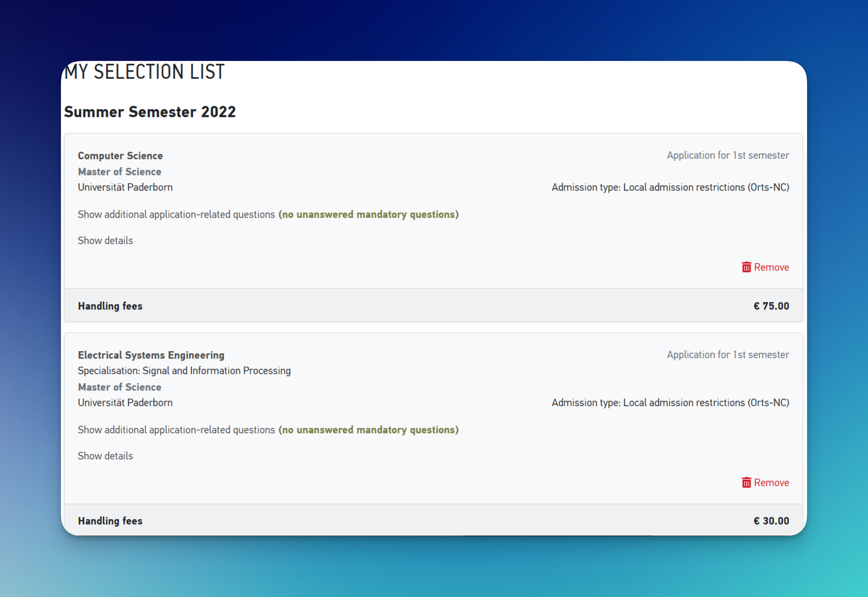868x597 pixels.
Task: Click Specialisation: Signal and Information Processing text
Action: pyautogui.click(x=184, y=371)
